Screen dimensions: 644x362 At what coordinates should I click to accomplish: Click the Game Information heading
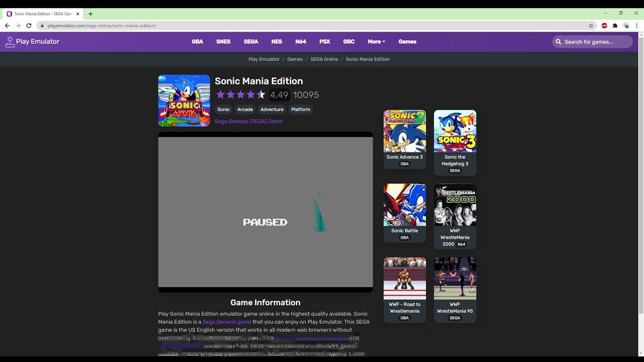click(x=265, y=303)
